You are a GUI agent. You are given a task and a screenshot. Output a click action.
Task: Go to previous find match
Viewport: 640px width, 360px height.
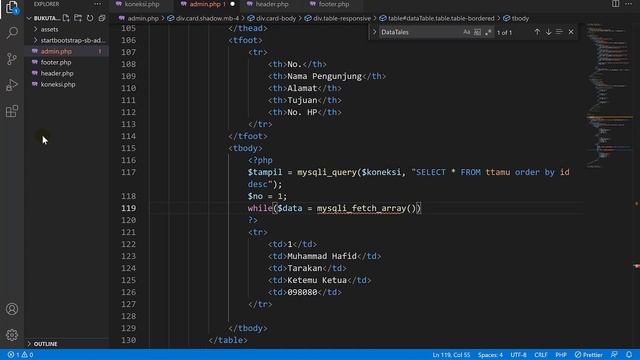click(537, 32)
